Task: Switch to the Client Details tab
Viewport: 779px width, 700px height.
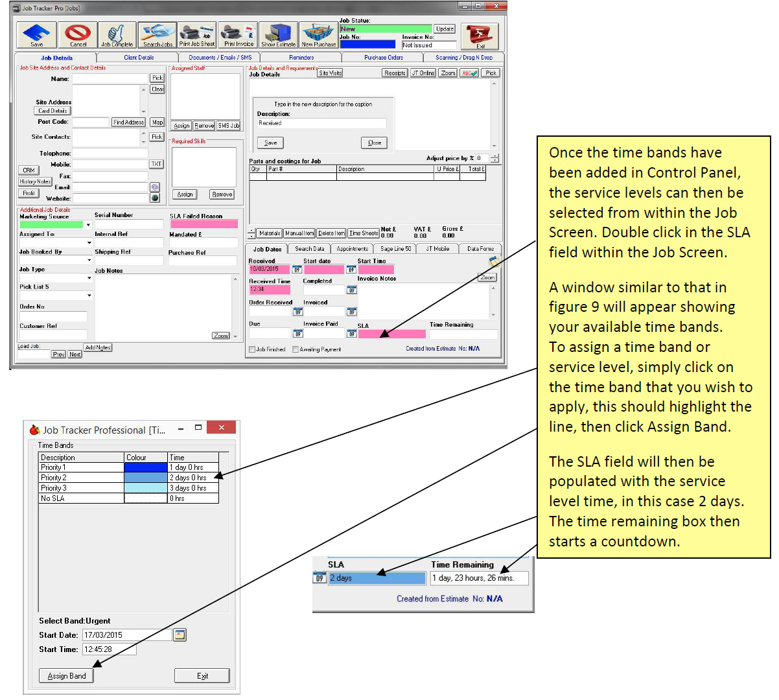Action: (x=139, y=58)
